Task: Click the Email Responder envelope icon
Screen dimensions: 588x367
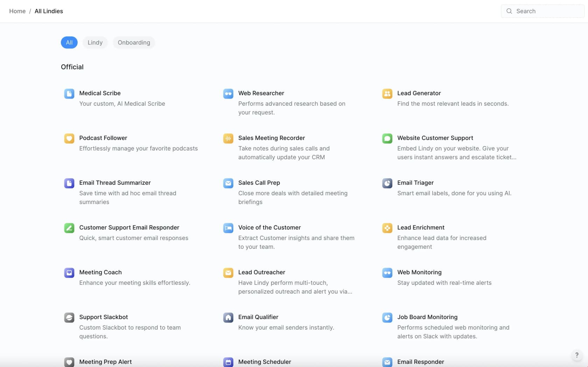Action: click(x=387, y=362)
